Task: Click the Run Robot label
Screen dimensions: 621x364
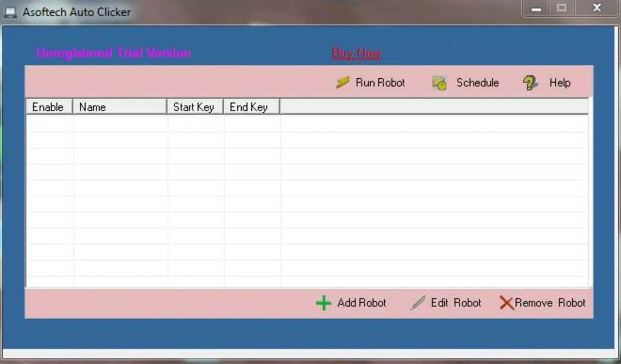Action: coord(380,83)
